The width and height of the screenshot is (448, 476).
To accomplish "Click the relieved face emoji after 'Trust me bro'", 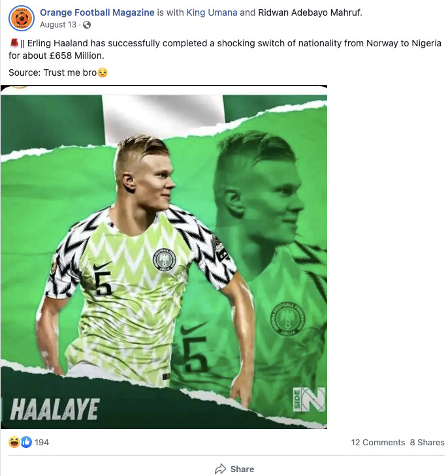I will point(103,72).
